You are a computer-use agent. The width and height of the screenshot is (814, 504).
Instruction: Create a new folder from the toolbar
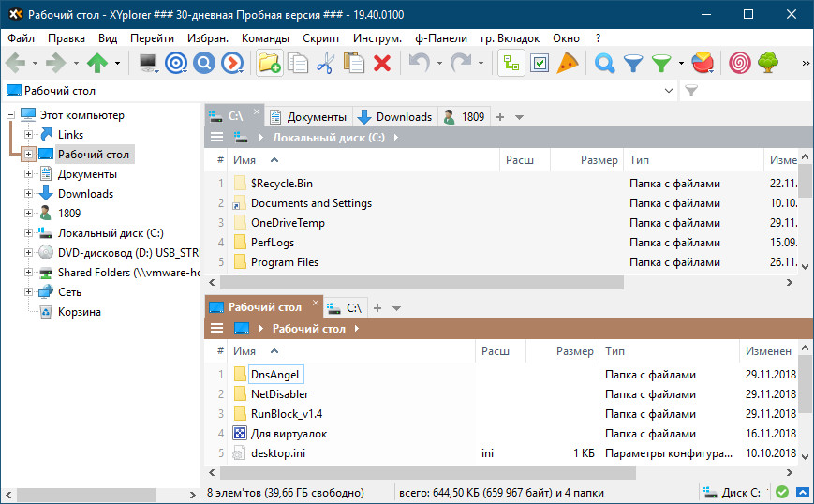270,64
